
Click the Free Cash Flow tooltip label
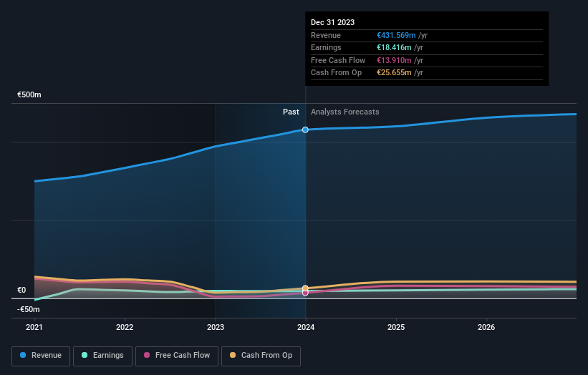(x=338, y=60)
